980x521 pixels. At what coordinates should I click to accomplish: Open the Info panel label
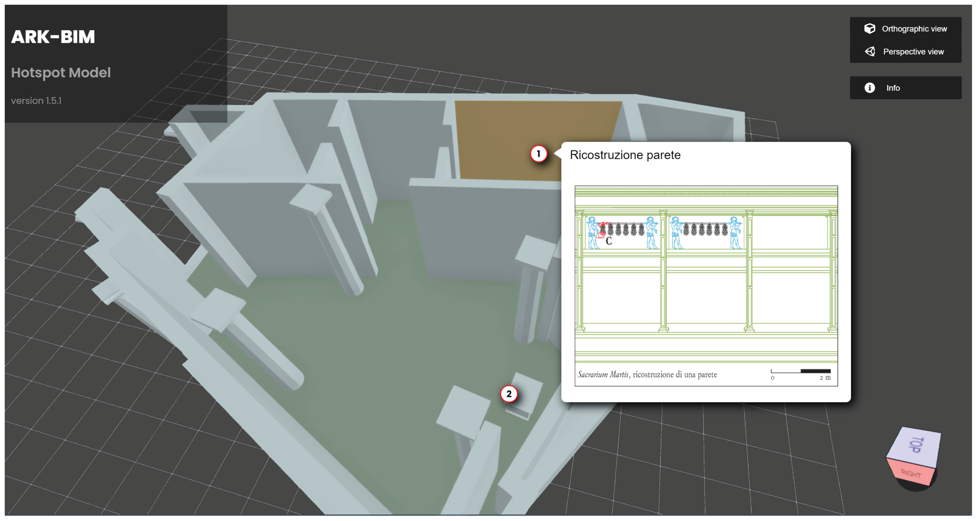point(893,88)
